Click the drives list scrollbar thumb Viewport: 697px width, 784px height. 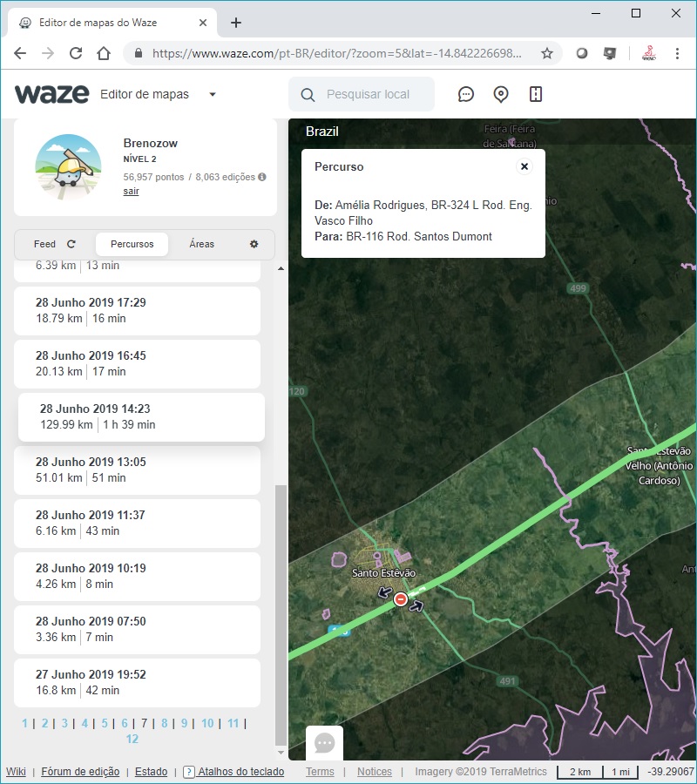tap(280, 610)
